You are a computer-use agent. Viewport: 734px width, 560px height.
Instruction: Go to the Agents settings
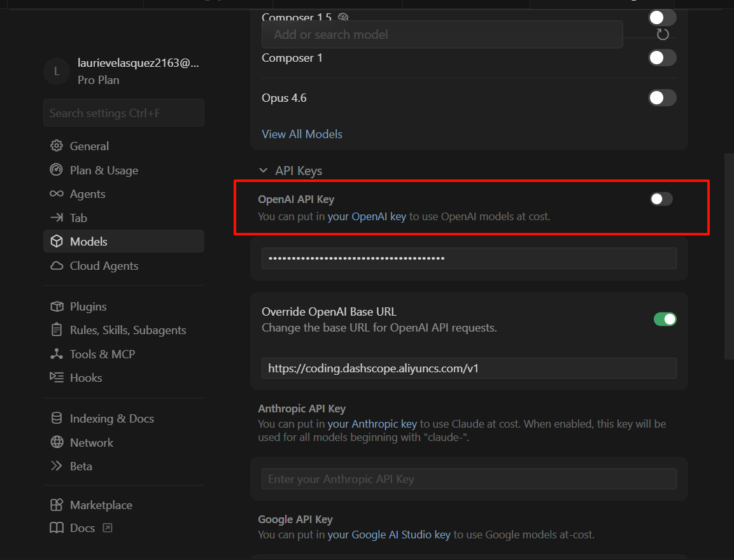(124, 193)
